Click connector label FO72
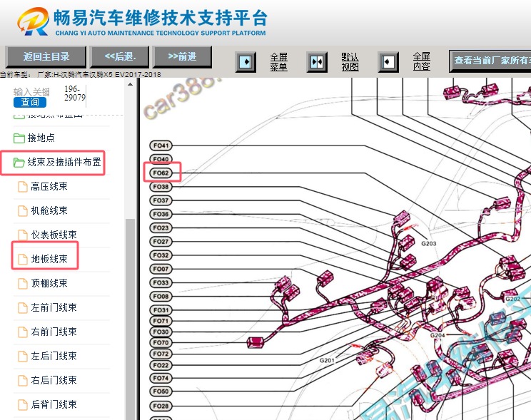This screenshot has width=531, height=420. click(161, 354)
